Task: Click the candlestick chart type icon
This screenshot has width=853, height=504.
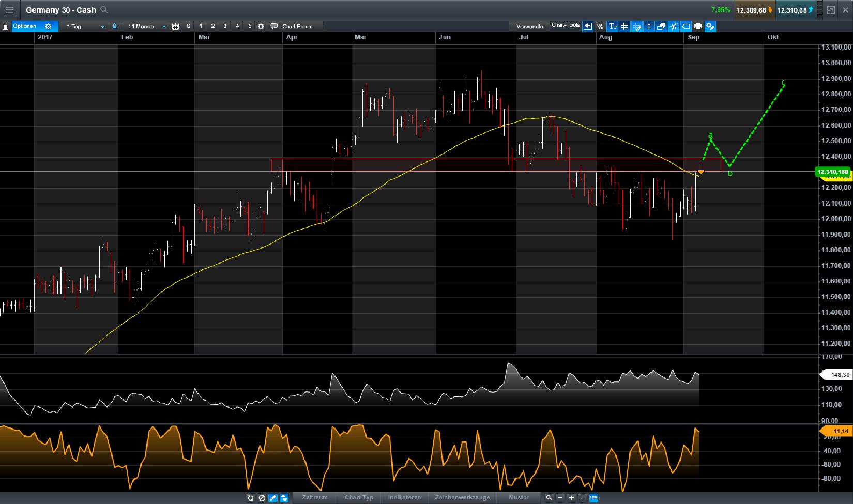Action: coord(649,26)
